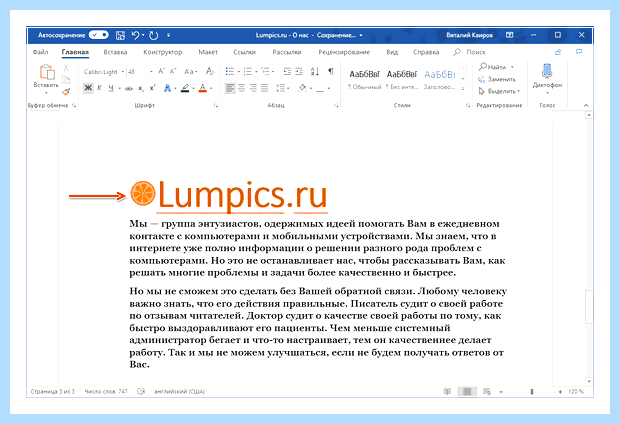620x424 pixels.
Task: Click Заменить replace button
Action: pyautogui.click(x=497, y=79)
